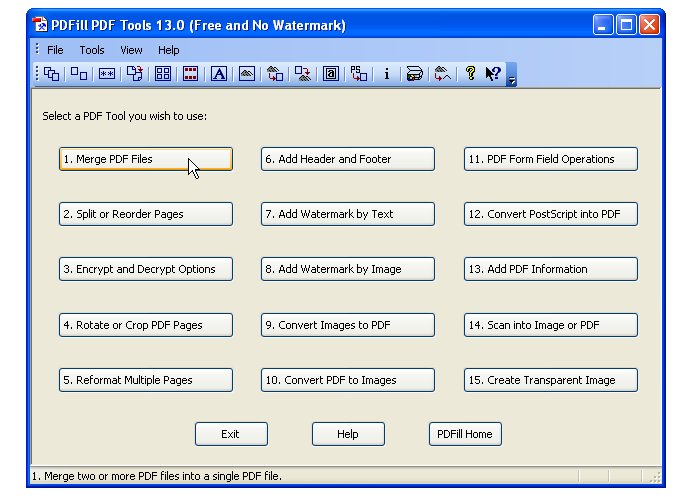Viewport: 690px width, 497px height.
Task: Open the Tools menu
Action: (92, 50)
